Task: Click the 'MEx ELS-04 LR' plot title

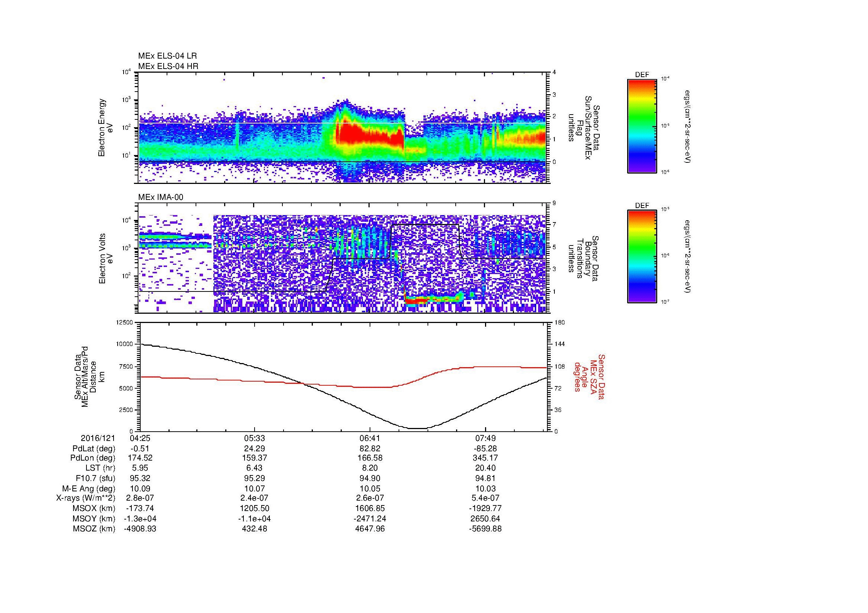Action: (167, 56)
